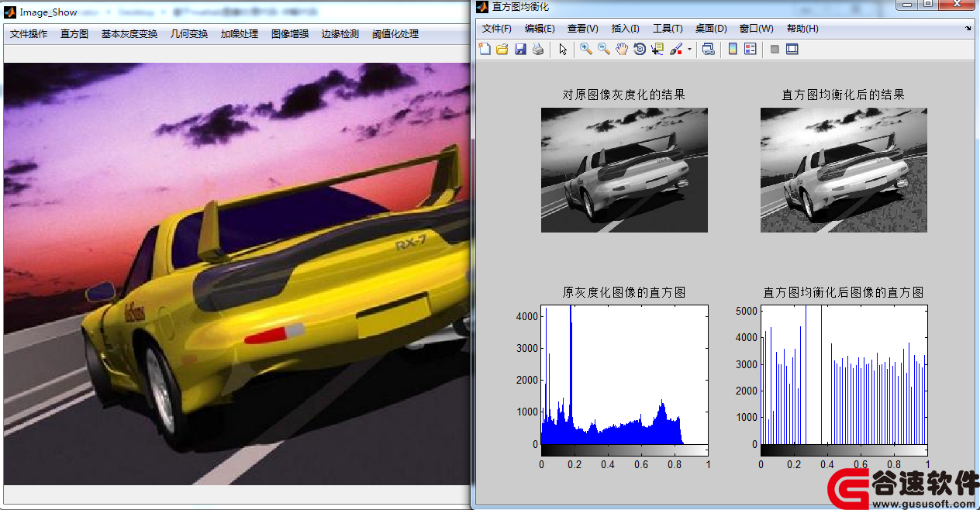This screenshot has width=980, height=510.
Task: Select the Data Cursor tool
Action: click(x=657, y=50)
